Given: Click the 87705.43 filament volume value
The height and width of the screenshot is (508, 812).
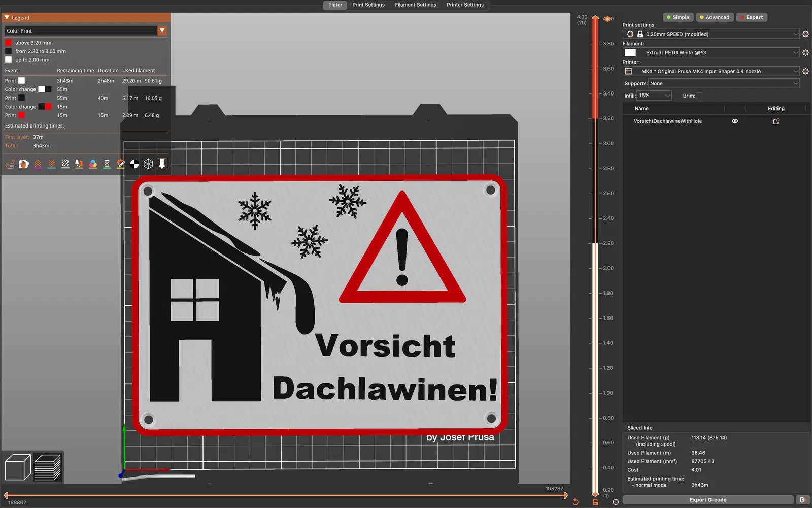Looking at the screenshot, I should pyautogui.click(x=703, y=462).
